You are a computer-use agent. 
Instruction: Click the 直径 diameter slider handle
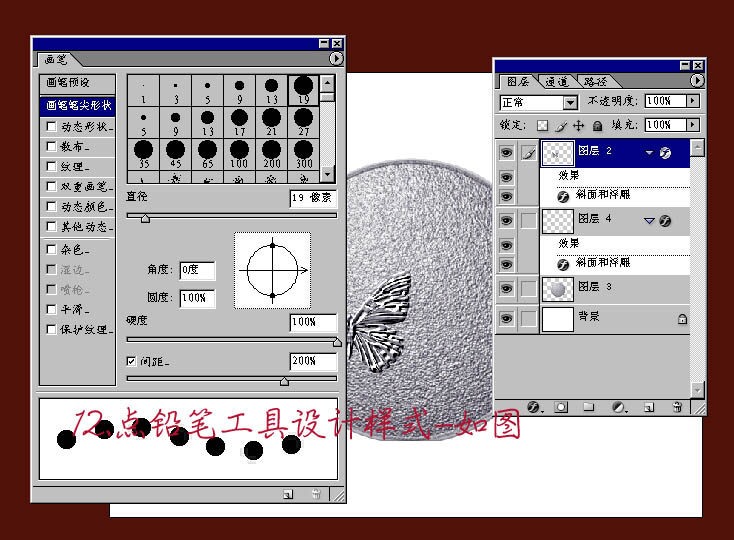pyautogui.click(x=146, y=219)
